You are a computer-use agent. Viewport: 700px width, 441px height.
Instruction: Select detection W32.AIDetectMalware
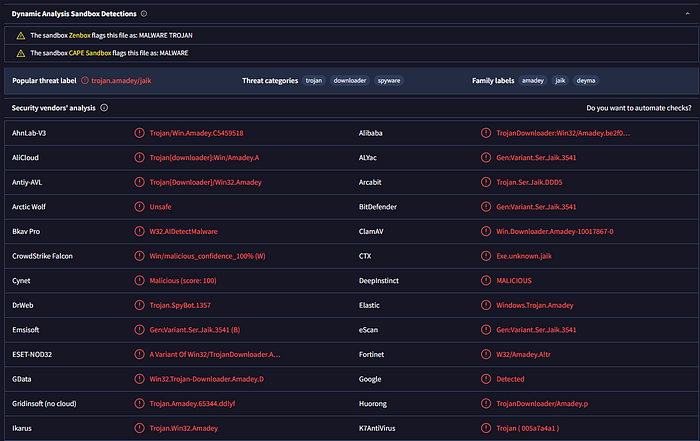click(183, 231)
